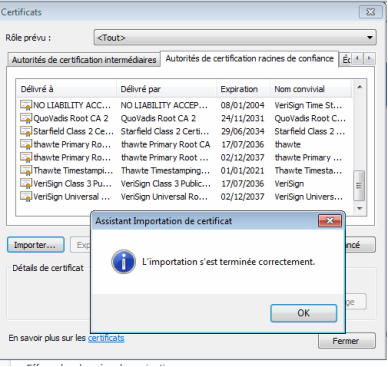Viewport: 388px width, 367px height.
Task: Select the NO LIABILITY ACC certificate icon
Action: tap(26, 105)
